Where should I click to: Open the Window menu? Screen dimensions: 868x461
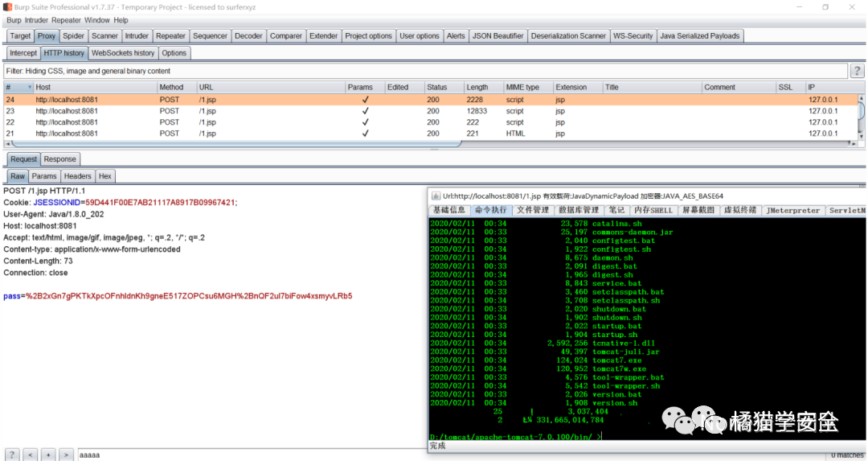[x=97, y=20]
